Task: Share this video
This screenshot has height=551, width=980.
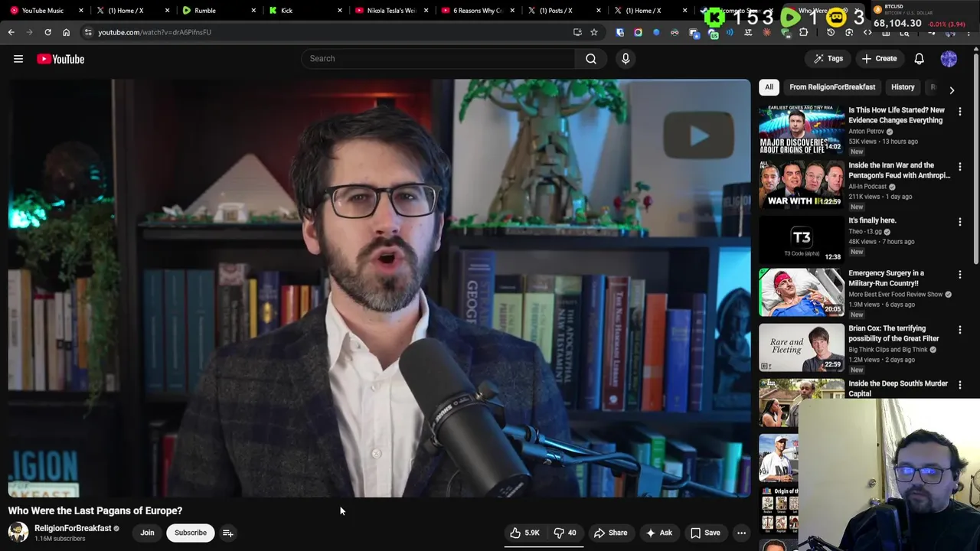Action: point(611,533)
